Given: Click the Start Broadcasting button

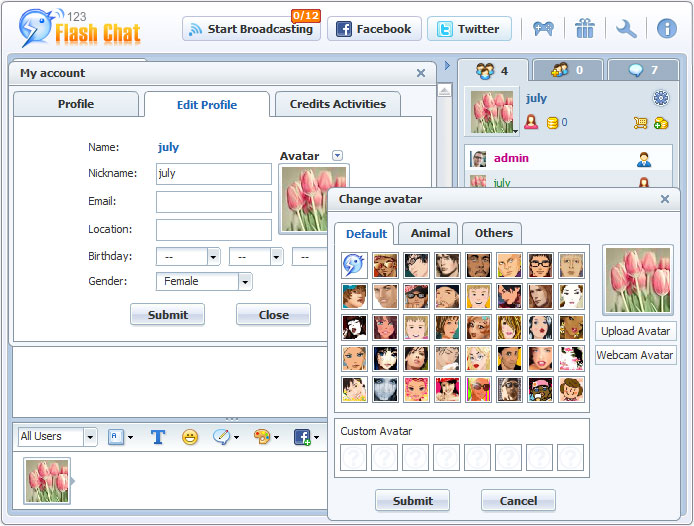Looking at the screenshot, I should [x=250, y=29].
